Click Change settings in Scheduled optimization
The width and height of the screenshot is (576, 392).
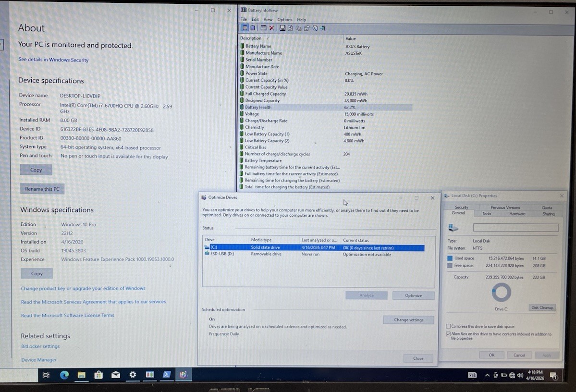pyautogui.click(x=408, y=319)
